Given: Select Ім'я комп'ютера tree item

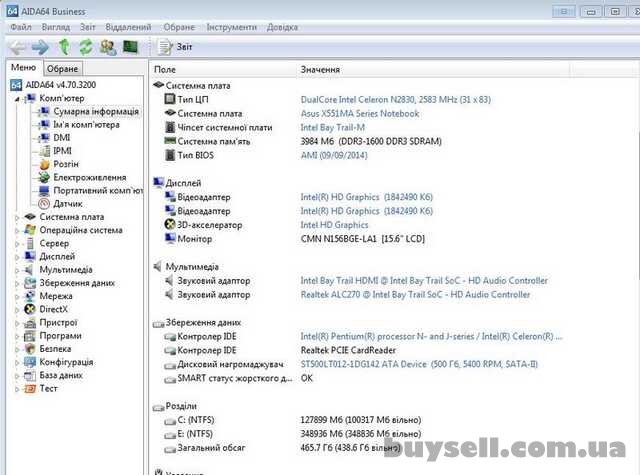Looking at the screenshot, I should tap(87, 125).
